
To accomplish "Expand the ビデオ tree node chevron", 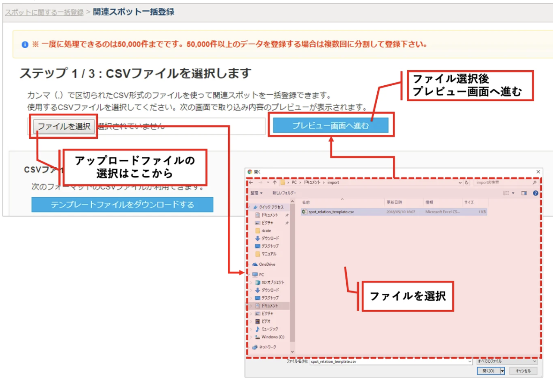I will pyautogui.click(x=251, y=321).
